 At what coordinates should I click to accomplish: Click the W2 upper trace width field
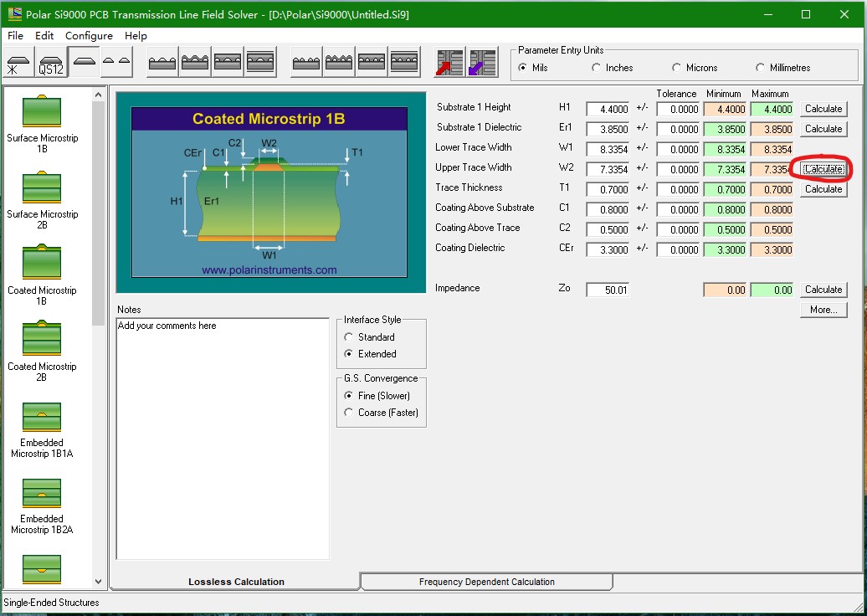608,169
